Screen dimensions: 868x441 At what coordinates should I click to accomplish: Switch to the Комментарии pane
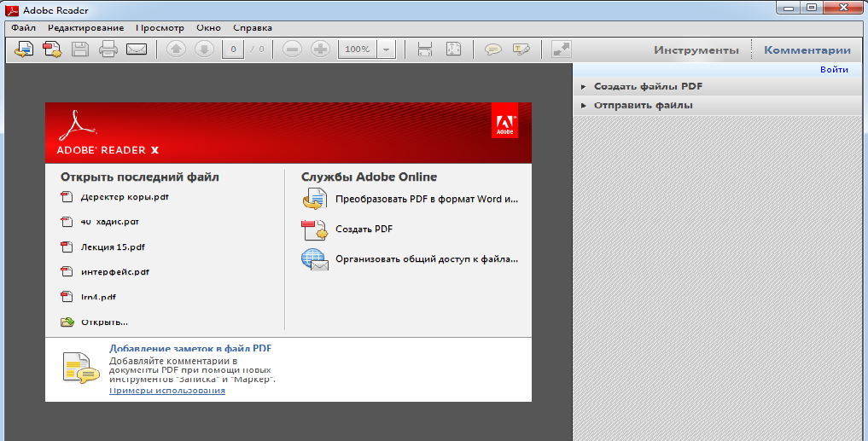point(807,49)
